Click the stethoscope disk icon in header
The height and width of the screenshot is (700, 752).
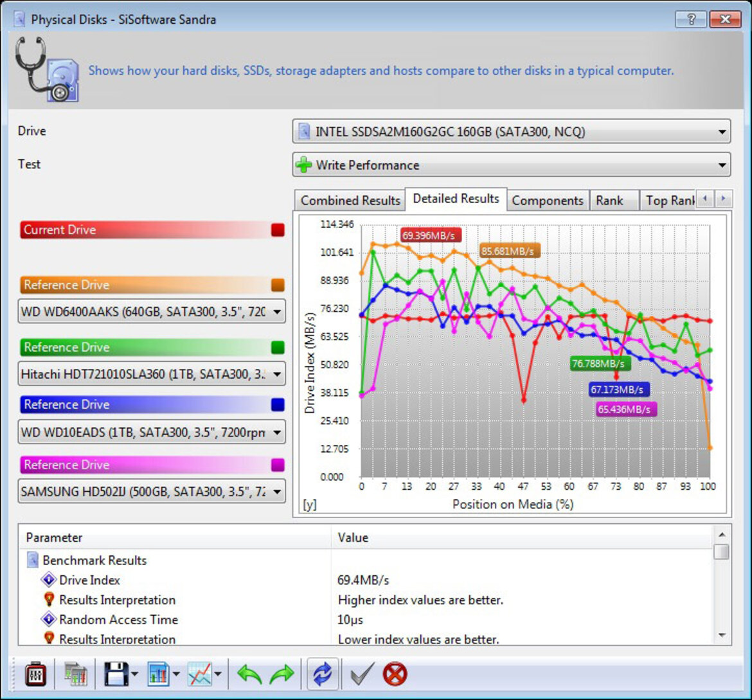[x=47, y=69]
